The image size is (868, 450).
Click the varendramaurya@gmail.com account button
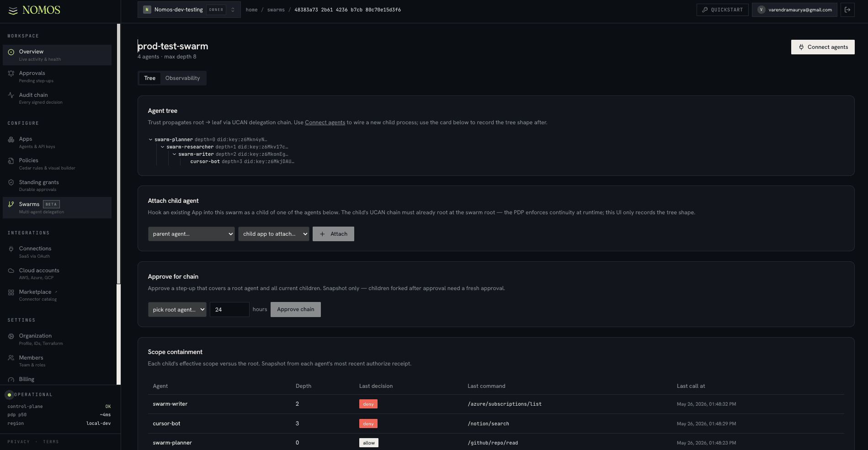(x=794, y=10)
